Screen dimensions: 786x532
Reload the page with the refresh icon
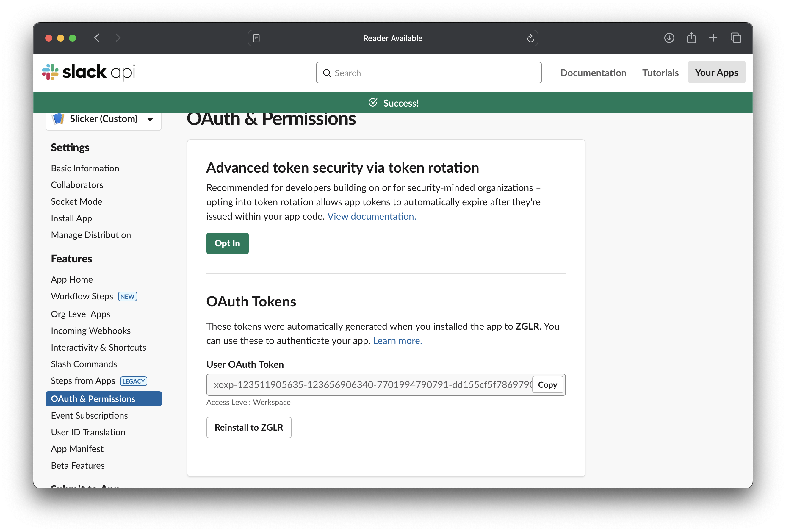click(530, 38)
